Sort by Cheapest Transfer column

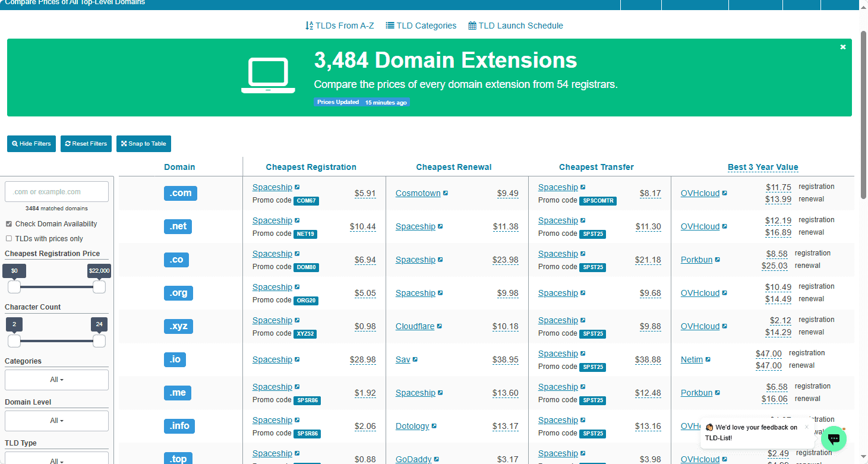point(596,167)
